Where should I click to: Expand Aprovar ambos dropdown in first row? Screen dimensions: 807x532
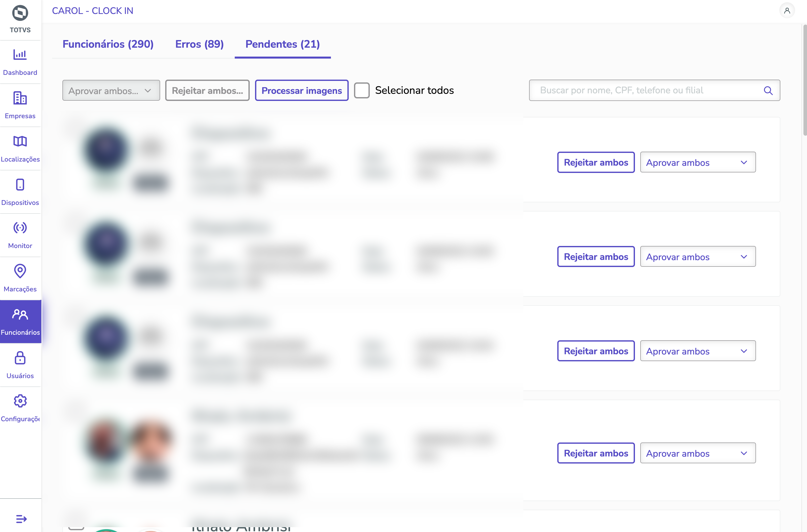698,163
